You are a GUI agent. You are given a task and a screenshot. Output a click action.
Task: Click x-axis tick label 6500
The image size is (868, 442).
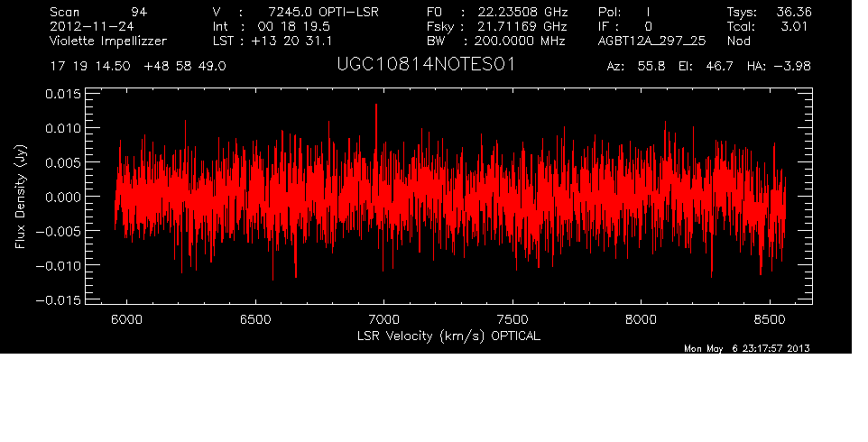coord(255,319)
